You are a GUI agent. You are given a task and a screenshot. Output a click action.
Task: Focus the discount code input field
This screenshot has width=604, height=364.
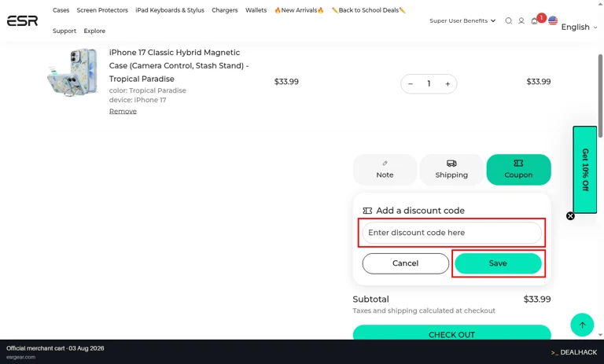(x=451, y=233)
